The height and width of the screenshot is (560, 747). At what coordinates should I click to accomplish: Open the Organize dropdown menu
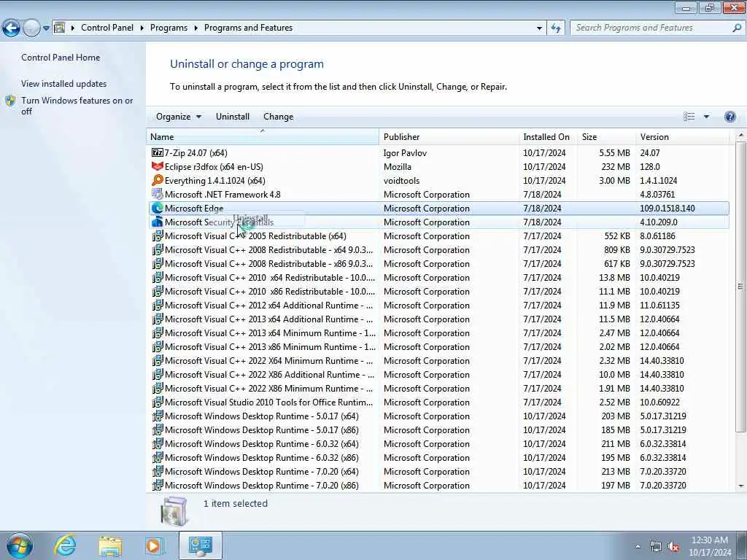[179, 117]
